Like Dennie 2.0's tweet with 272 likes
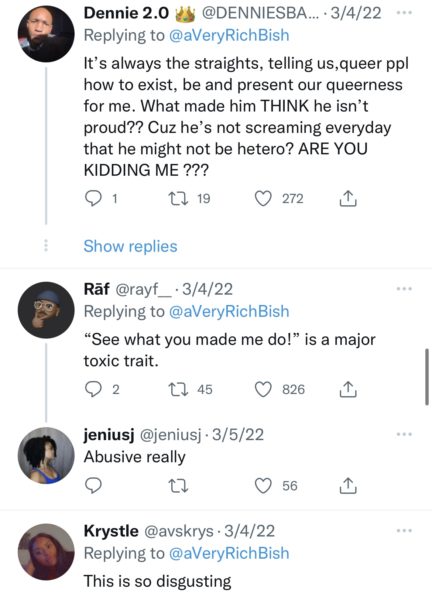The image size is (432, 600). (x=263, y=199)
